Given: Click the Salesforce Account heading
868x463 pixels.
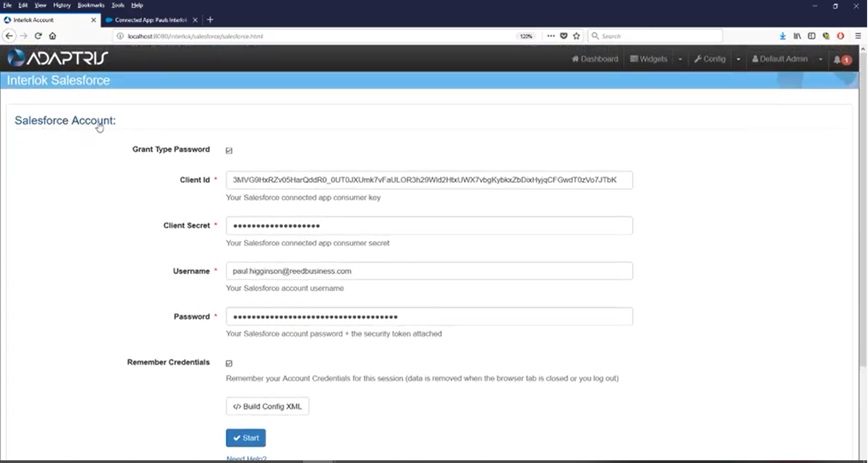Looking at the screenshot, I should pyautogui.click(x=65, y=120).
